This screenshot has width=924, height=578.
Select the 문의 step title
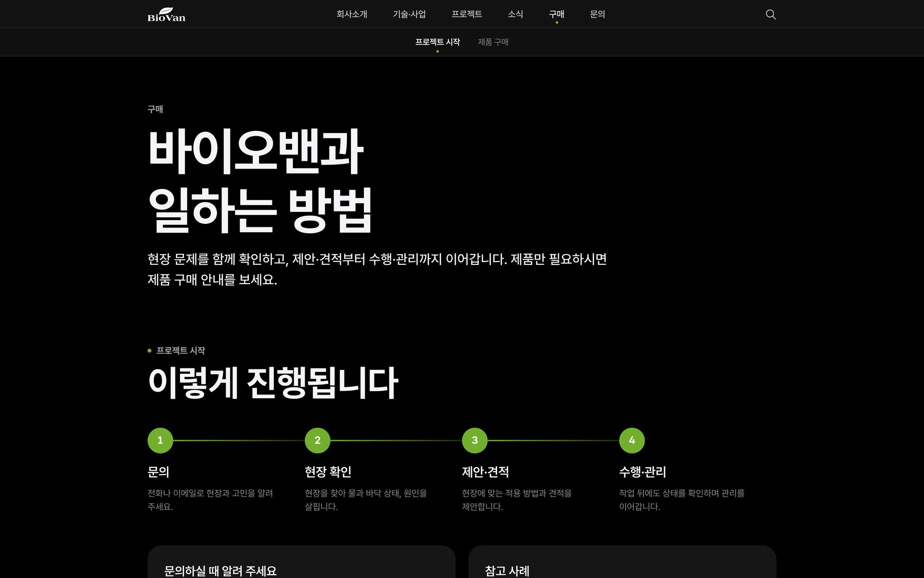[158, 472]
